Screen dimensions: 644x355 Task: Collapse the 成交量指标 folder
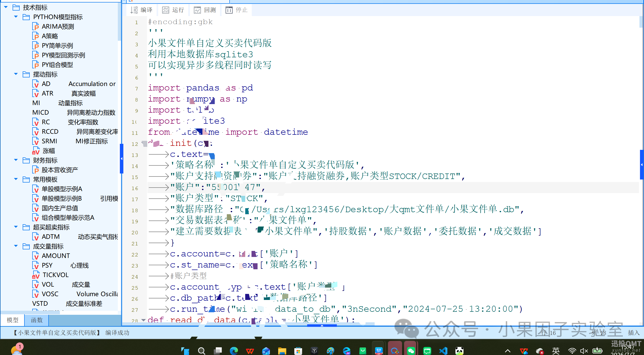pyautogui.click(x=16, y=246)
